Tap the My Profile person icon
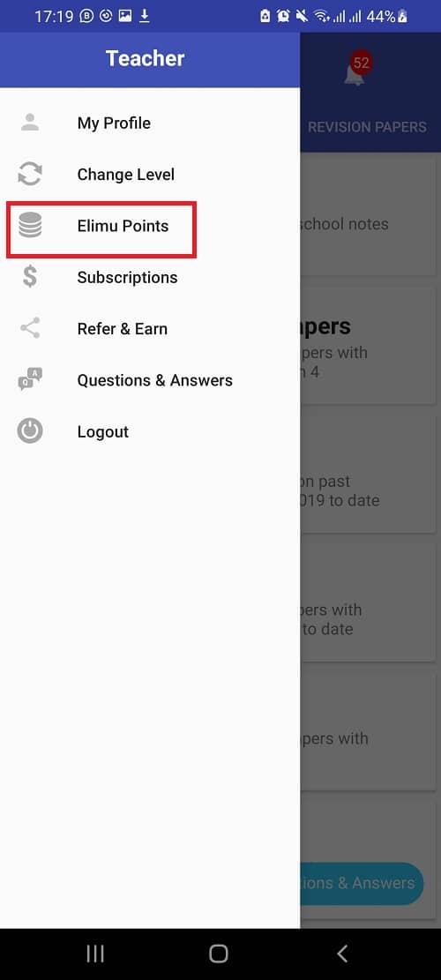Viewport: 441px width, 980px height. click(30, 123)
